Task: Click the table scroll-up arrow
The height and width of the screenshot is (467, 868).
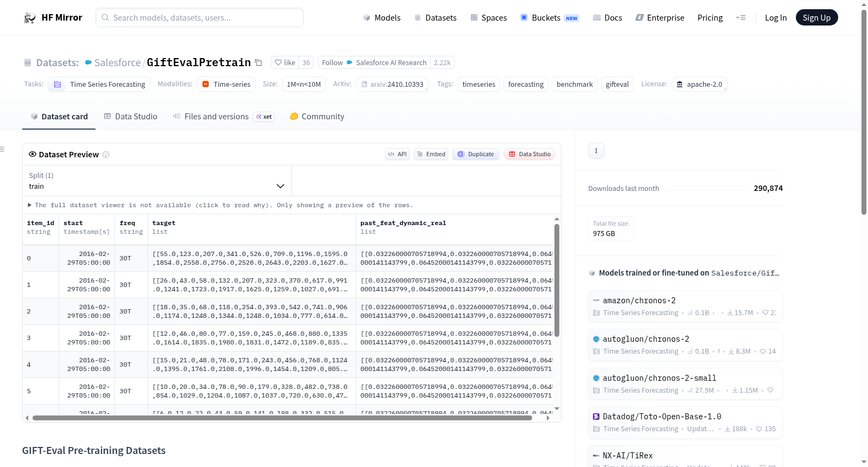Action: click(x=557, y=219)
